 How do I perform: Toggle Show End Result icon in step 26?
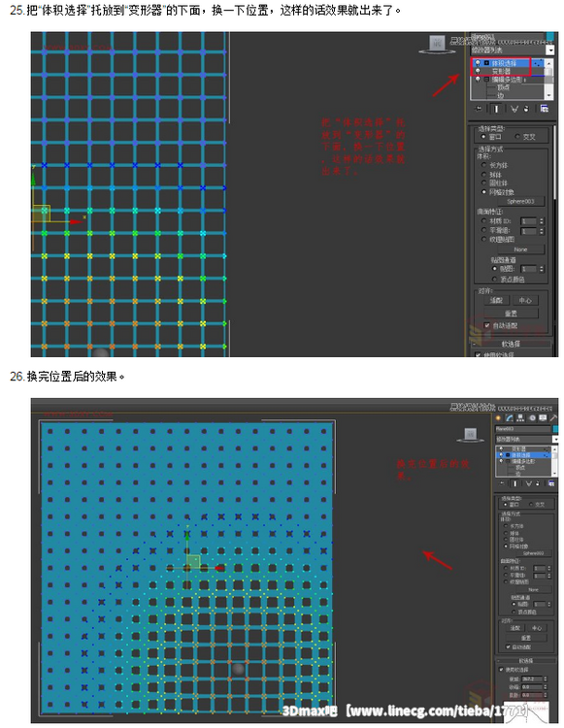tap(515, 483)
